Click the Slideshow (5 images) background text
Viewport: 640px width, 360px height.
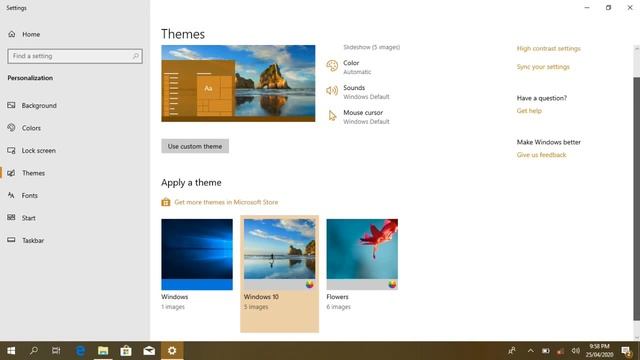pyautogui.click(x=371, y=47)
